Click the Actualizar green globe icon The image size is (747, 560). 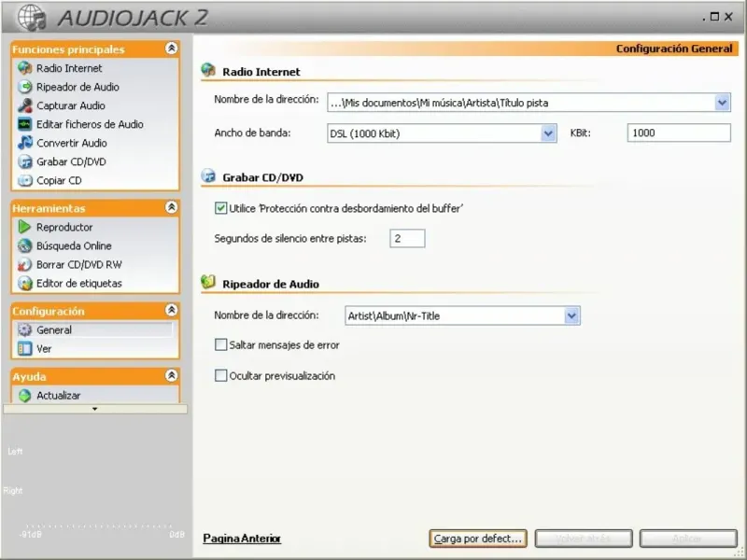25,395
